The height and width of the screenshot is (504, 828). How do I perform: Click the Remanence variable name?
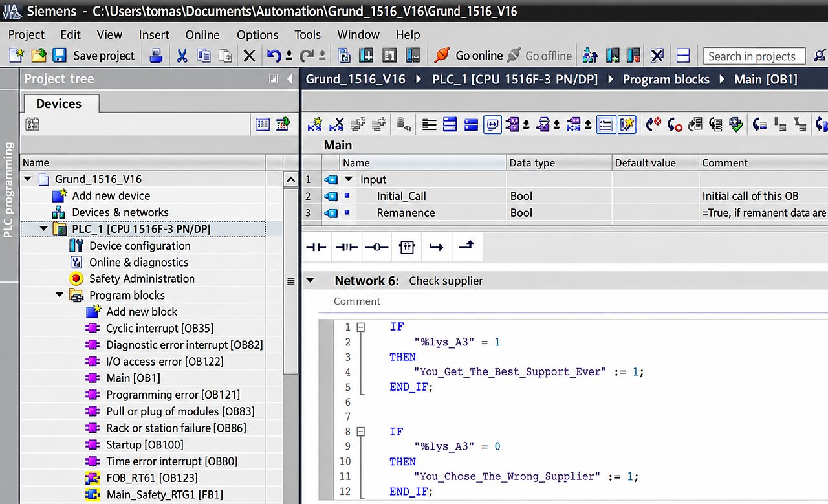click(x=406, y=213)
